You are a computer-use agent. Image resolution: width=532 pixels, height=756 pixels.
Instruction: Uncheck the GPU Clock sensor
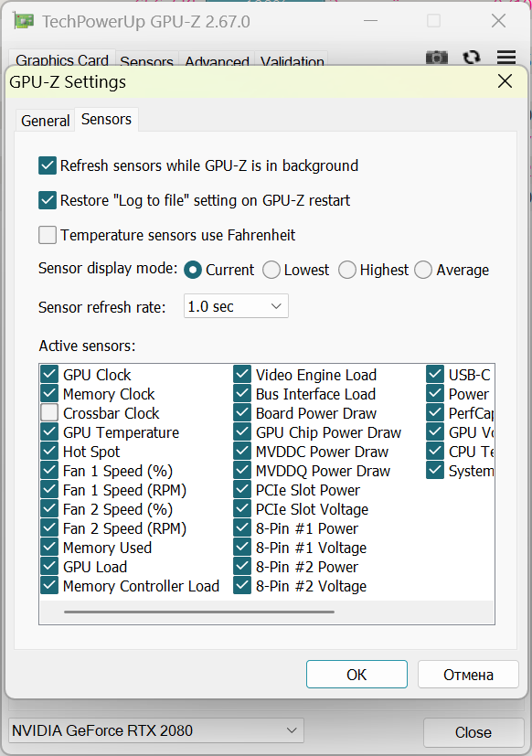point(49,374)
